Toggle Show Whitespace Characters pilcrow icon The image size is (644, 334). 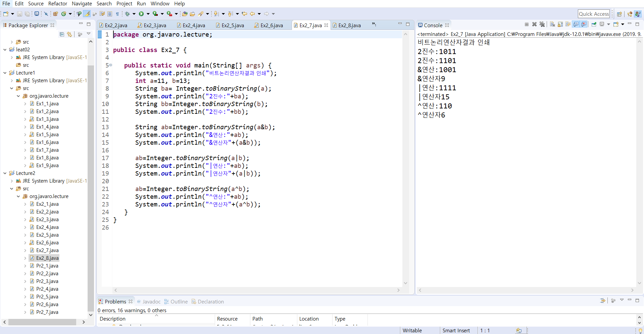tap(117, 14)
